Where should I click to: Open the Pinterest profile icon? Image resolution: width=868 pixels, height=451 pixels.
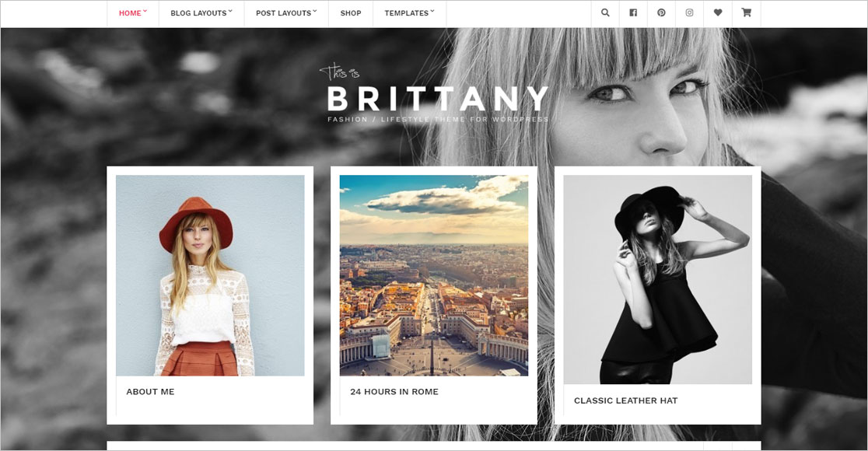point(662,12)
